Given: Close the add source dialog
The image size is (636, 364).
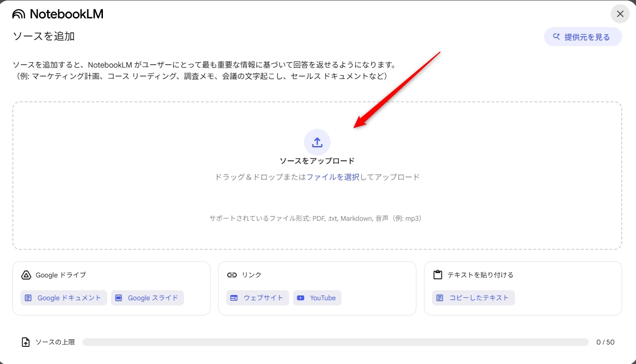Looking at the screenshot, I should [620, 14].
